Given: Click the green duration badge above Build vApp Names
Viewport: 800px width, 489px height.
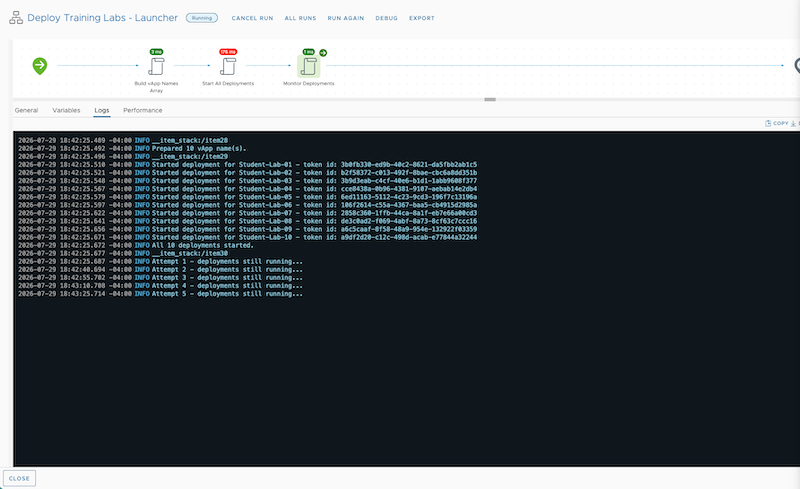Looking at the screenshot, I should tap(156, 52).
